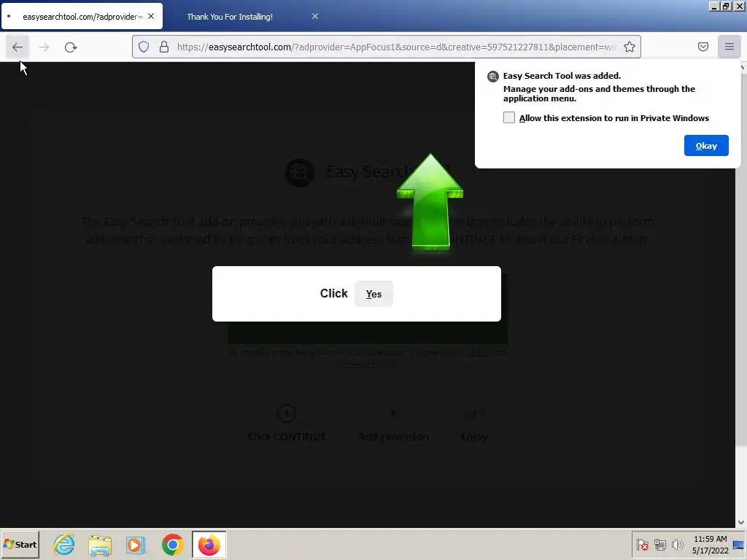Launch Google Chrome from taskbar
Image resolution: width=747 pixels, height=560 pixels.
pyautogui.click(x=172, y=544)
